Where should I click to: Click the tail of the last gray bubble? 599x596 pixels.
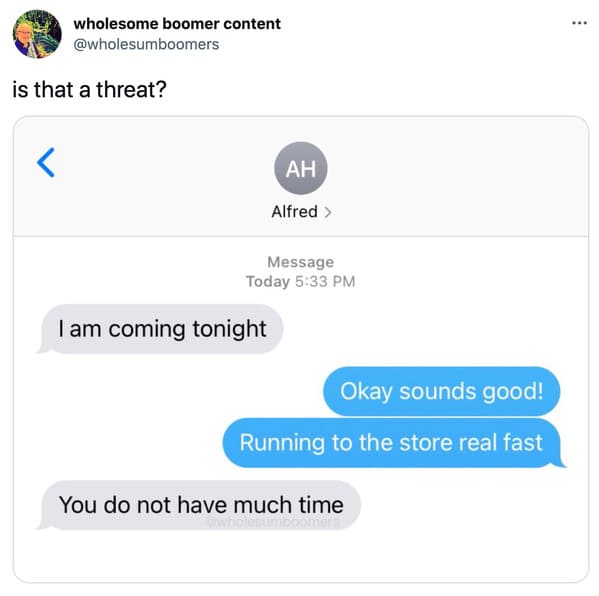point(42,525)
